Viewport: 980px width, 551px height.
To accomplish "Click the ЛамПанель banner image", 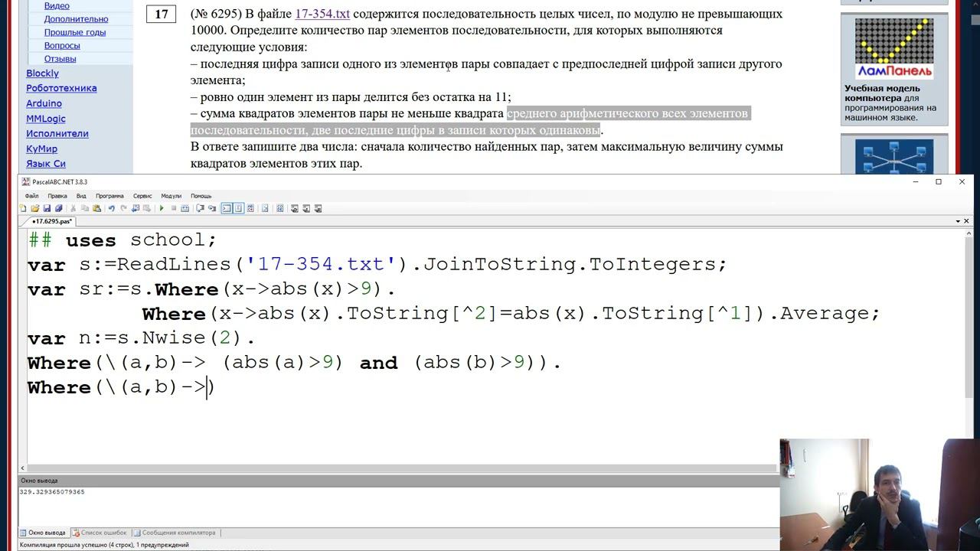I will (x=893, y=48).
